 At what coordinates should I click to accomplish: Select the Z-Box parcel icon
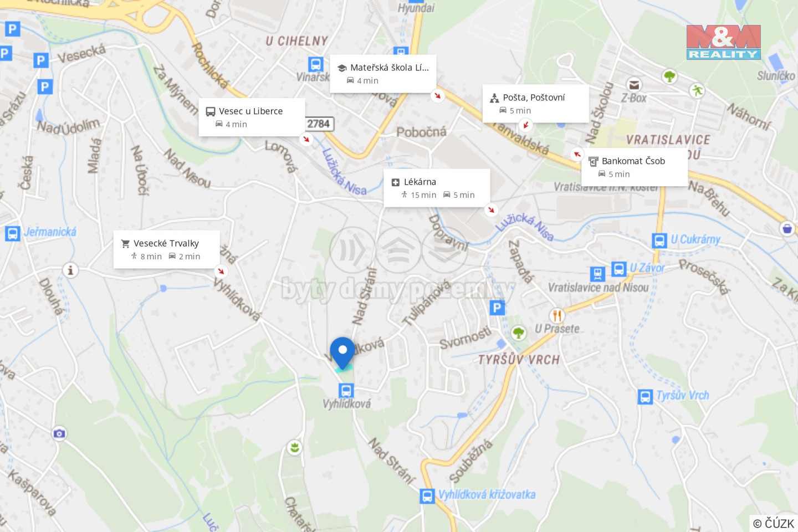pos(634,85)
